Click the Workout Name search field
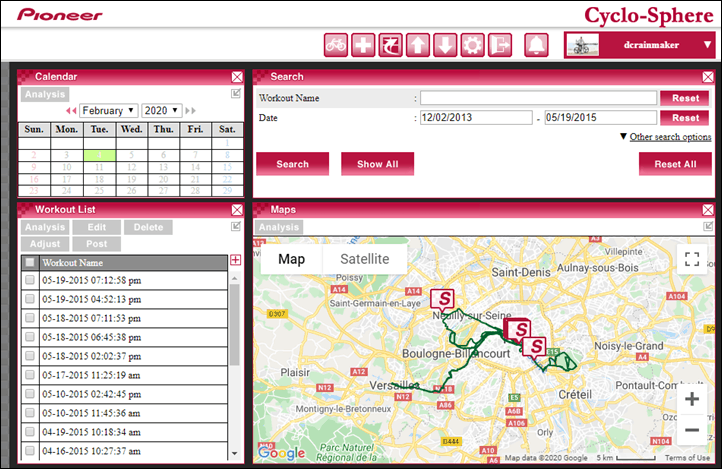The image size is (722, 469). (x=538, y=98)
